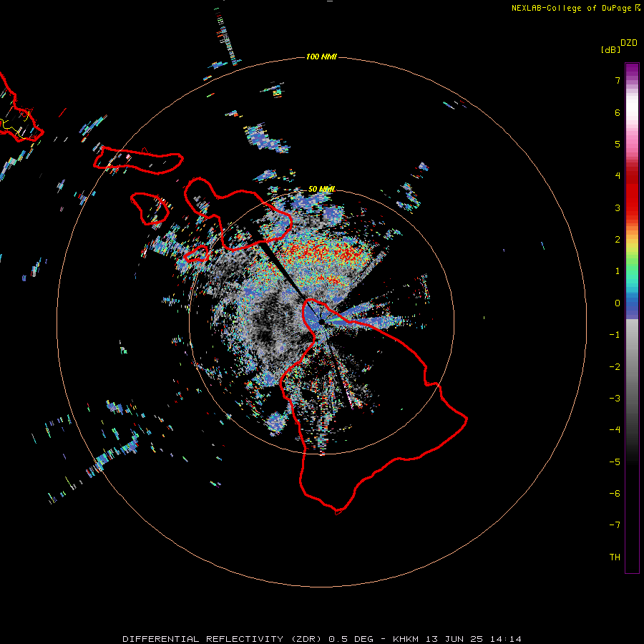Click the -7 value on color scale

tap(615, 525)
